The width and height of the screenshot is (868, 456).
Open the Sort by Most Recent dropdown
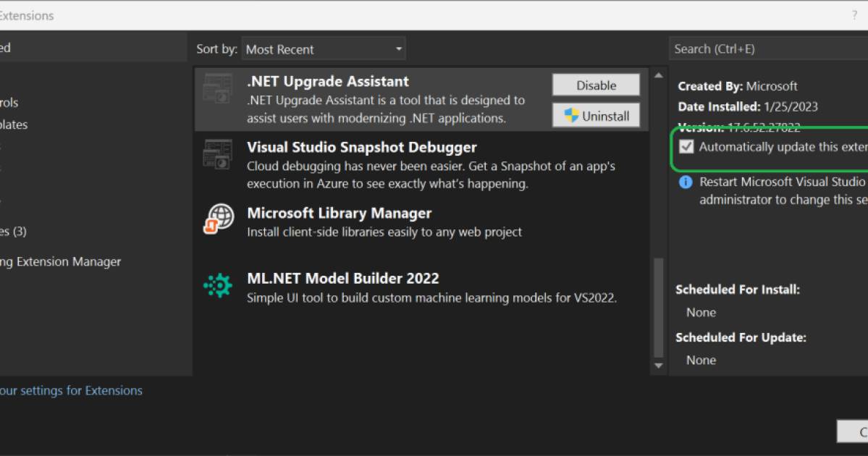324,49
